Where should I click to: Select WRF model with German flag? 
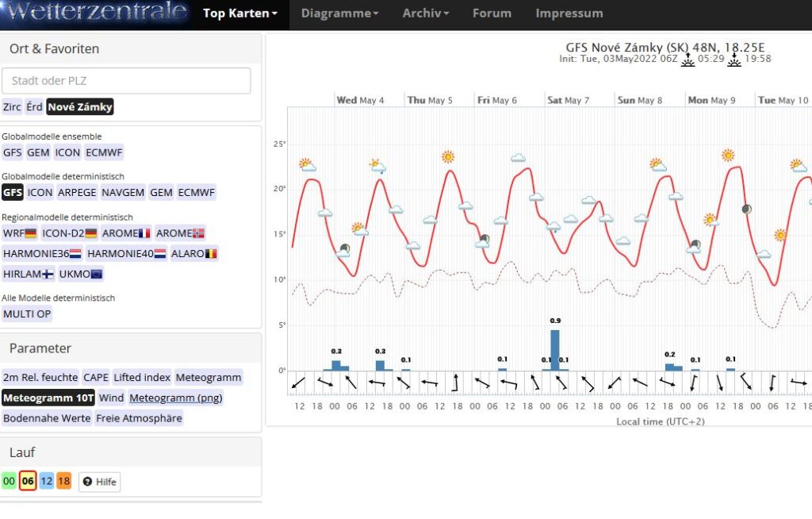tap(20, 233)
